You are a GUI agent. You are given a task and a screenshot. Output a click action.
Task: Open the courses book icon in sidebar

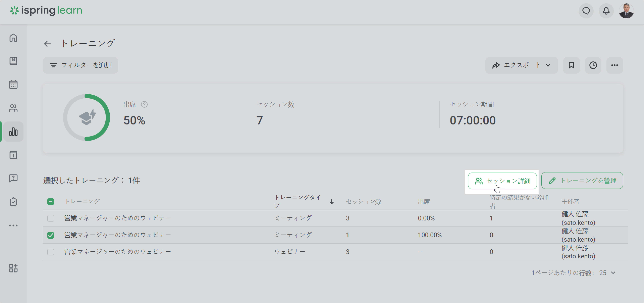tap(13, 61)
